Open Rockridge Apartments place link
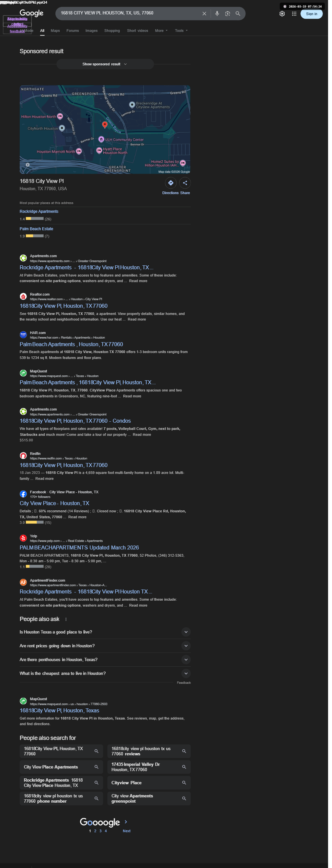The height and width of the screenshot is (868, 332). pos(39,211)
